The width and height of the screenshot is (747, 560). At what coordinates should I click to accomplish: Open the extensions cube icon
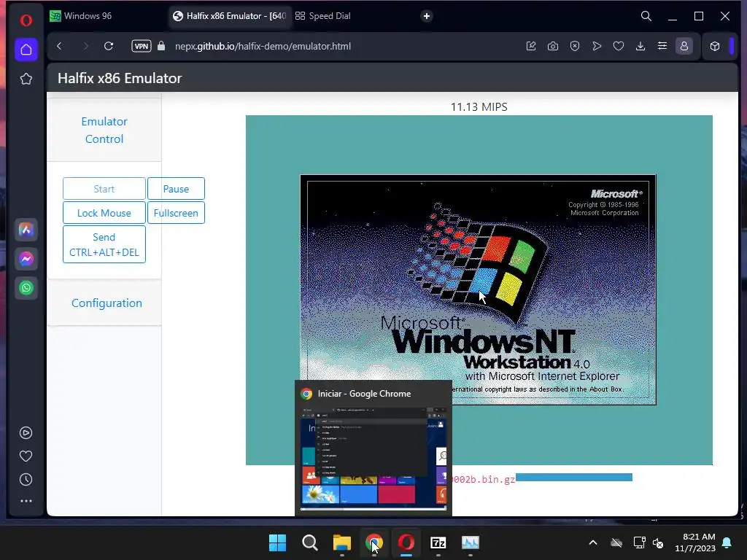[x=715, y=46]
